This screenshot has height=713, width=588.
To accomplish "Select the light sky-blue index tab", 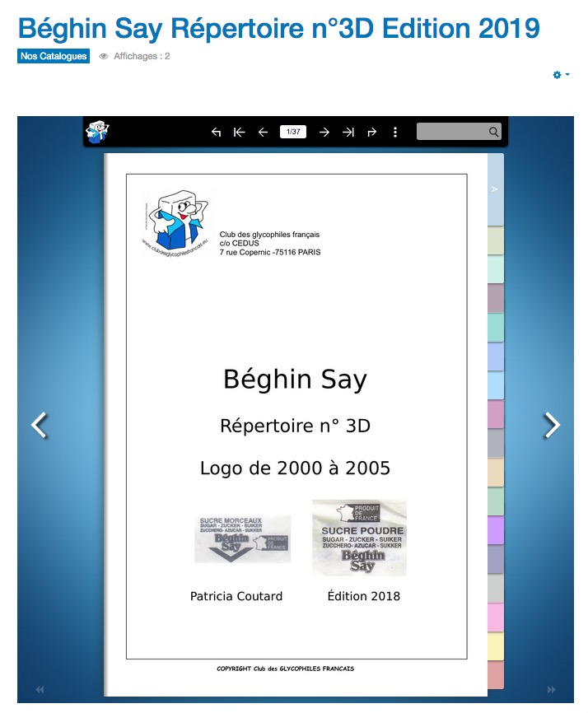I will (x=495, y=385).
